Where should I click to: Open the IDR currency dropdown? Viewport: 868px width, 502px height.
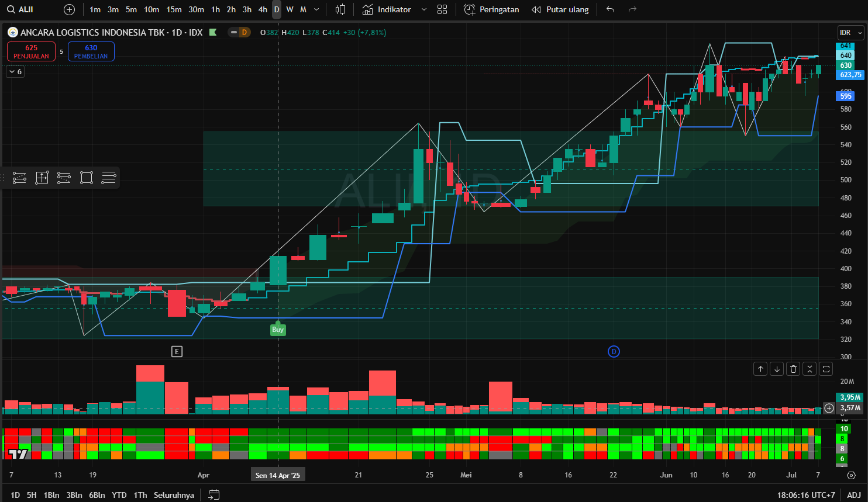[x=851, y=33]
